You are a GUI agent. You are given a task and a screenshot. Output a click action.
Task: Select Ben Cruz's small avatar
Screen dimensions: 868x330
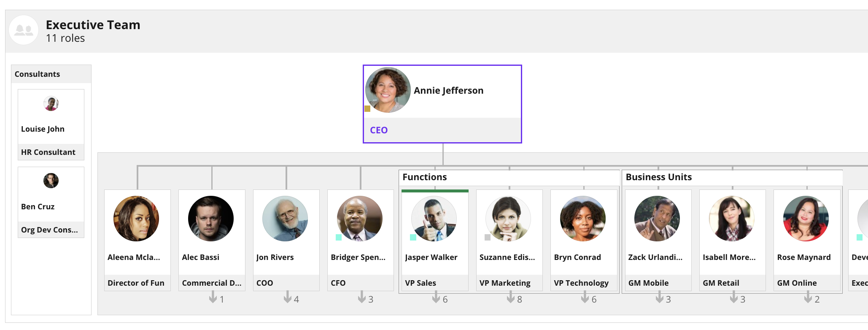(x=51, y=181)
